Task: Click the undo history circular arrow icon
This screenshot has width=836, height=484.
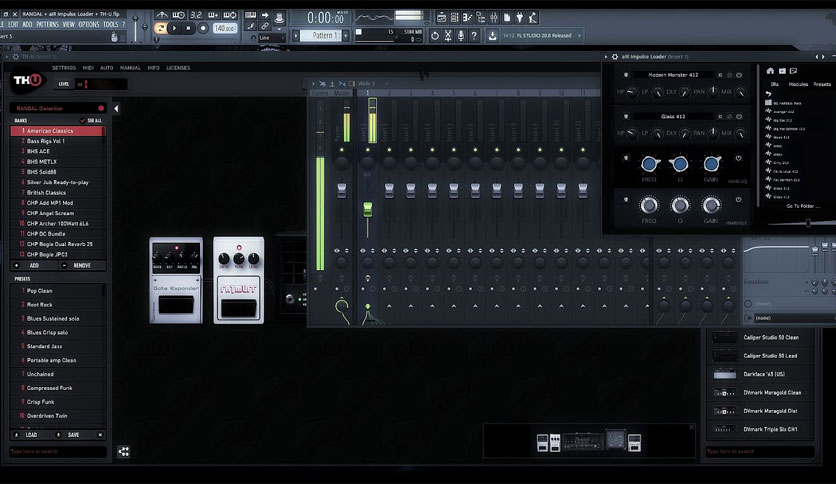Action: tap(435, 36)
